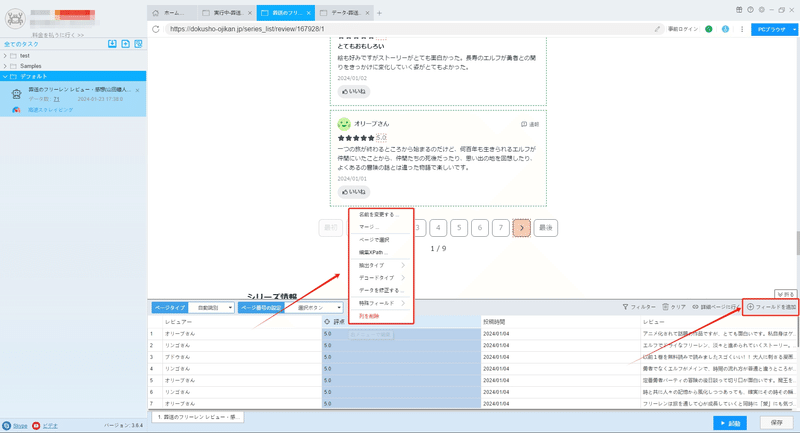
Task: Open the 選択ボタン pagination dropdown
Action: tap(314, 308)
